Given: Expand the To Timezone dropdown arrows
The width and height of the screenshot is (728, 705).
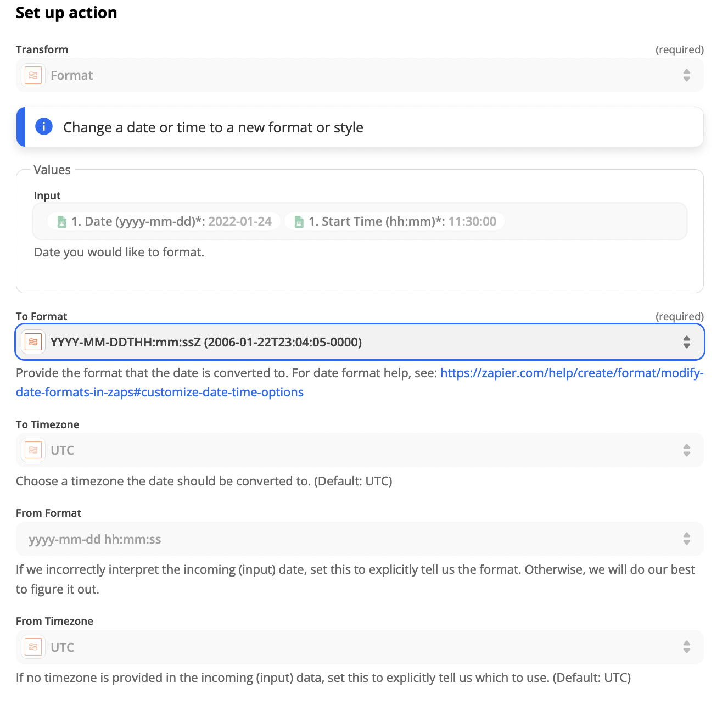Looking at the screenshot, I should tap(686, 450).
